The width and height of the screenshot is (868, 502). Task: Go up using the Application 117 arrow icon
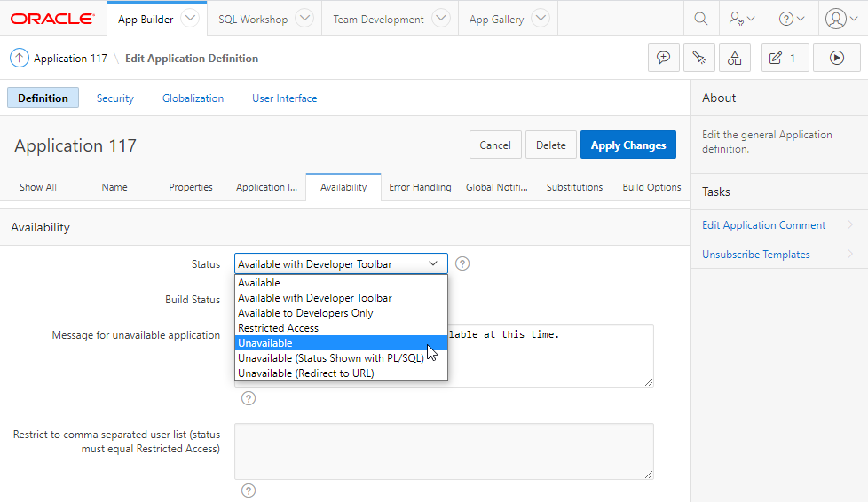(x=20, y=58)
